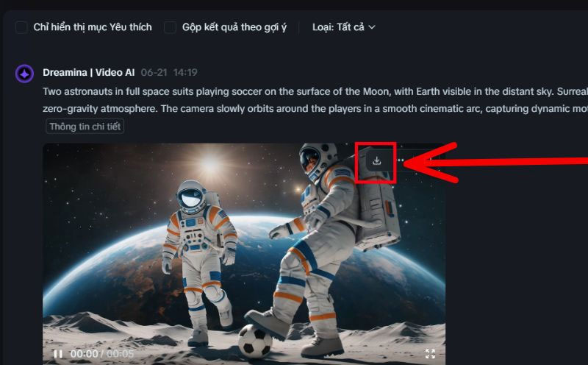588x365 pixels.
Task: Select the Two astronauts prompt text
Action: coord(315,100)
